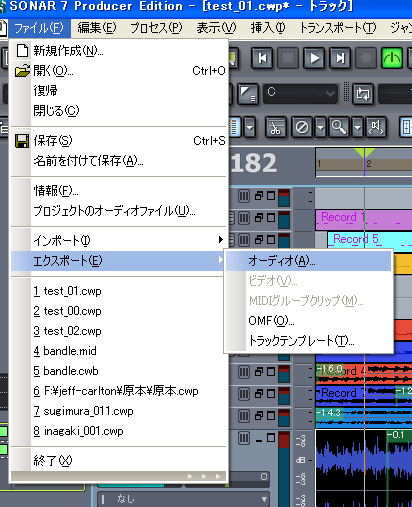Click the stop transport button
Image resolution: width=412 pixels, height=507 pixels.
(x=288, y=58)
